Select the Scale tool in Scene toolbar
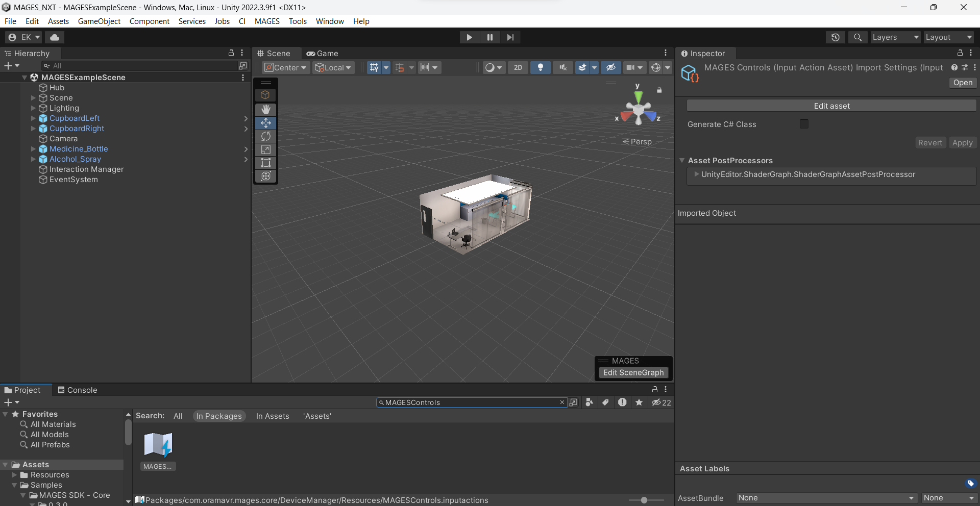Screen dimensions: 980x506 coord(265,149)
